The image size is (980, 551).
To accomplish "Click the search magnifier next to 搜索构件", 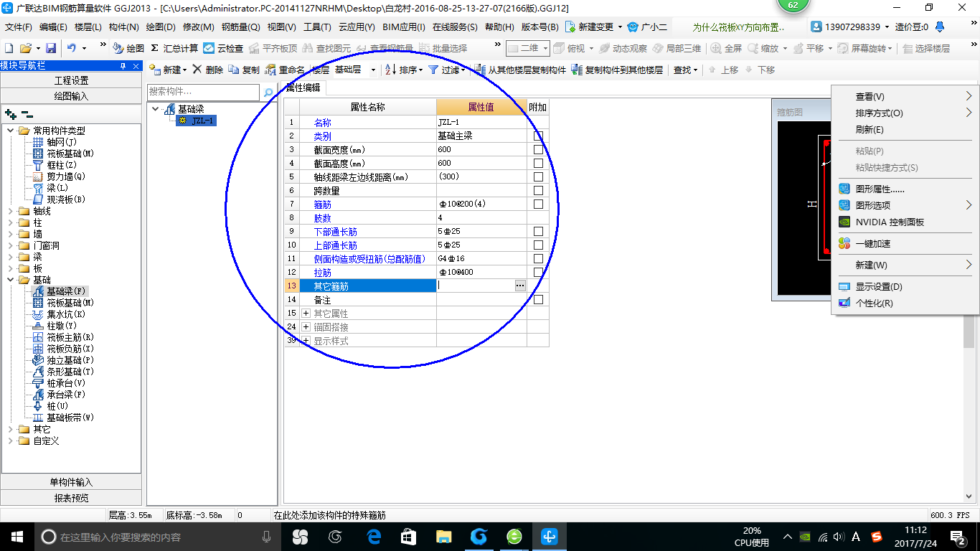I will pos(269,93).
